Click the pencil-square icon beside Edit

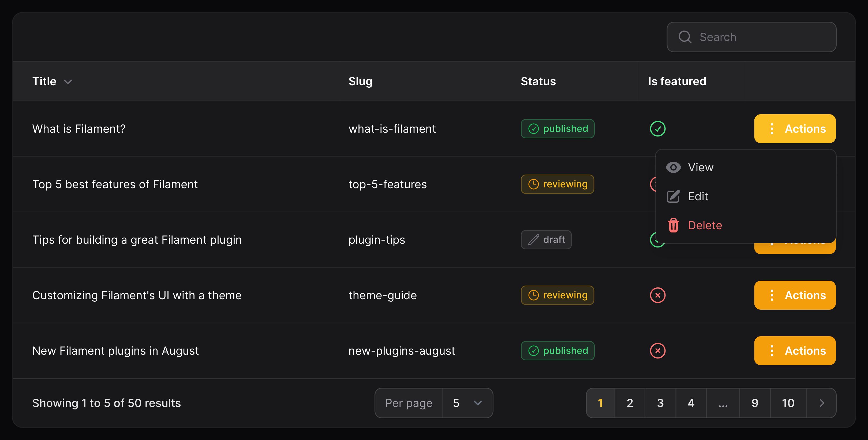673,196
